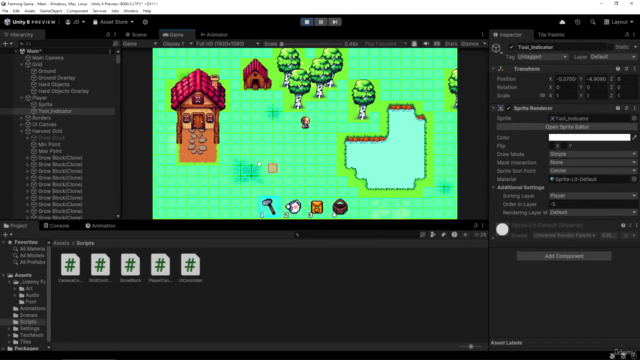The height and width of the screenshot is (360, 640).
Task: Click Open Sprite Editor button
Action: coord(567,127)
